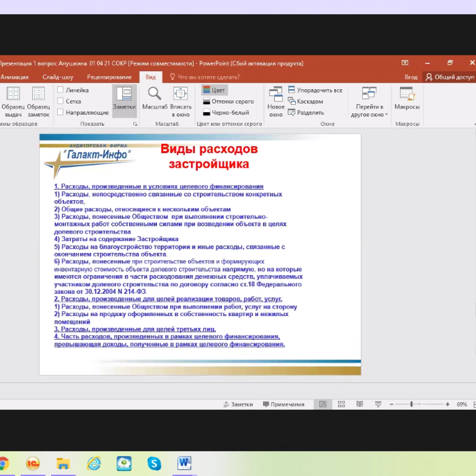The width and height of the screenshot is (476, 476).
Task: Open the ribbon display options button
Action: (405, 63)
